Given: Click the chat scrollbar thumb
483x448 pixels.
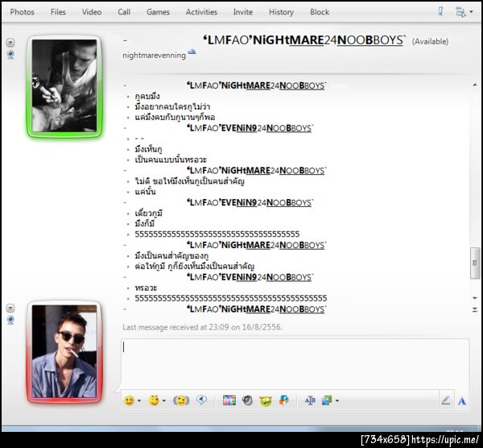Looking at the screenshot, I should [475, 263].
